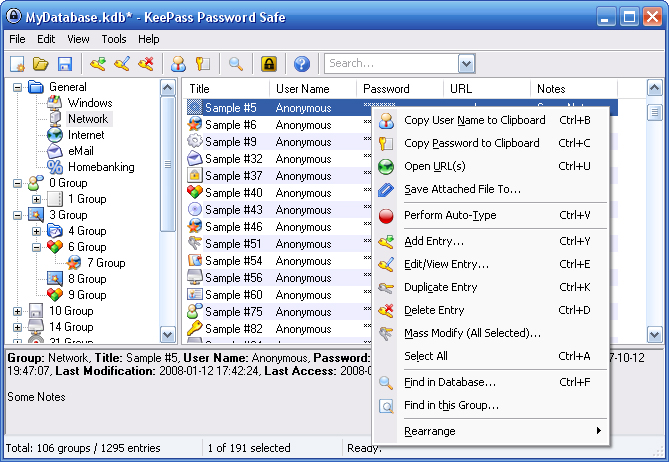The height and width of the screenshot is (462, 669).
Task: Select the Internet group globe icon
Action: (55, 135)
